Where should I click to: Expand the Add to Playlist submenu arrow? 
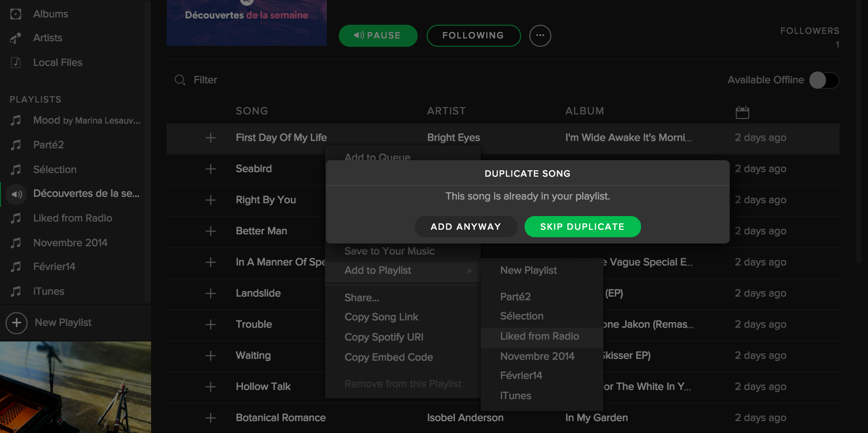point(470,271)
